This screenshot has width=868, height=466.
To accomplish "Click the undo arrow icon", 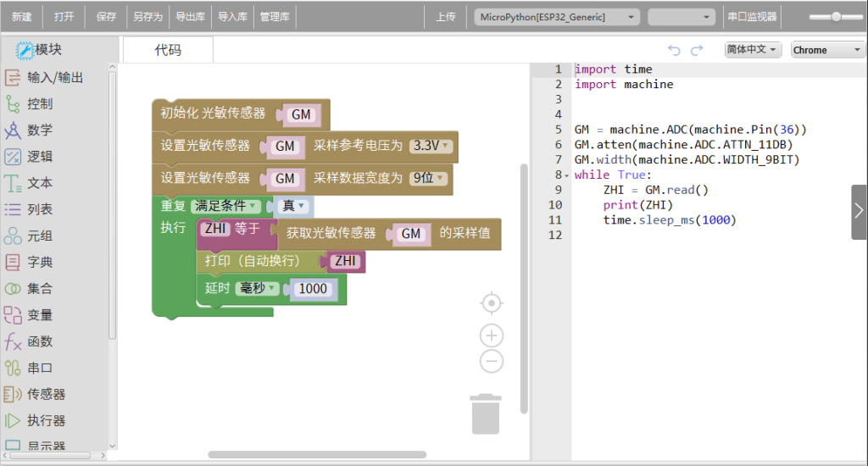I will (x=674, y=50).
